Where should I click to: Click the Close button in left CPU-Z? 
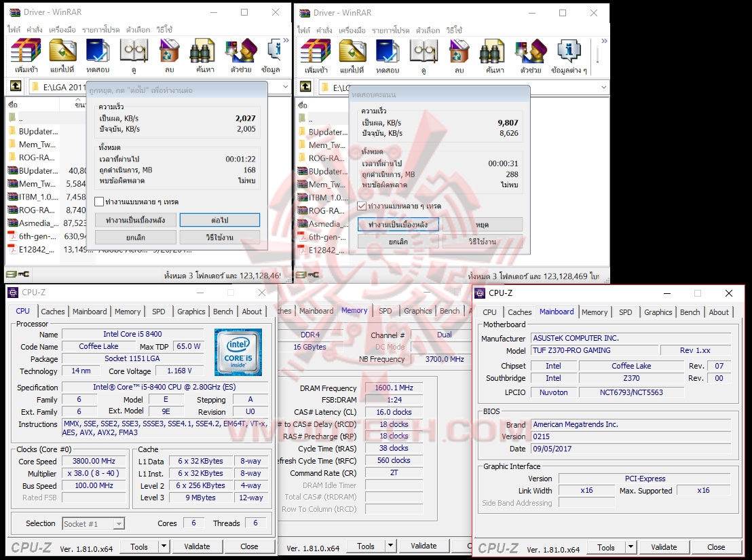[249, 546]
